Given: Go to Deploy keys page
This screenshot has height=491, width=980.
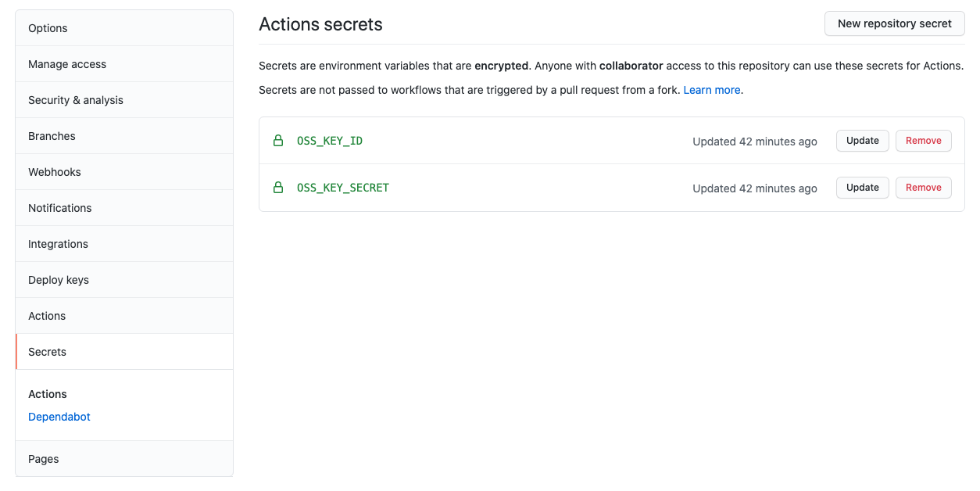Looking at the screenshot, I should [59, 280].
